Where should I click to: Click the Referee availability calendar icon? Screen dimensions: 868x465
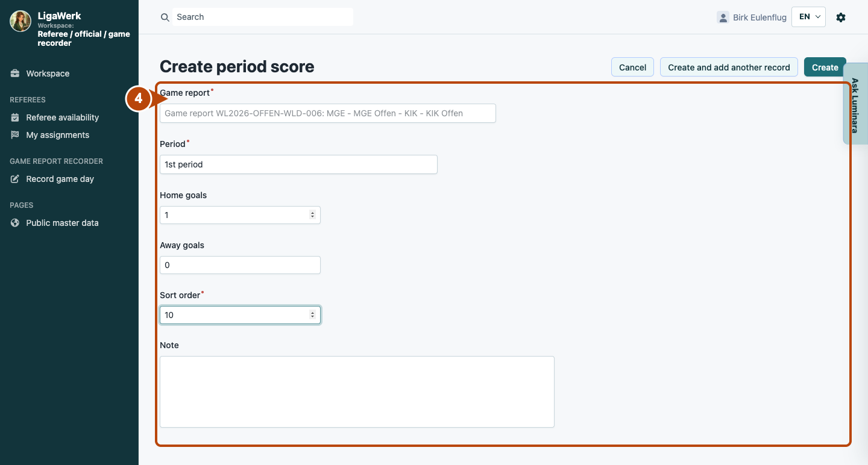coord(15,117)
